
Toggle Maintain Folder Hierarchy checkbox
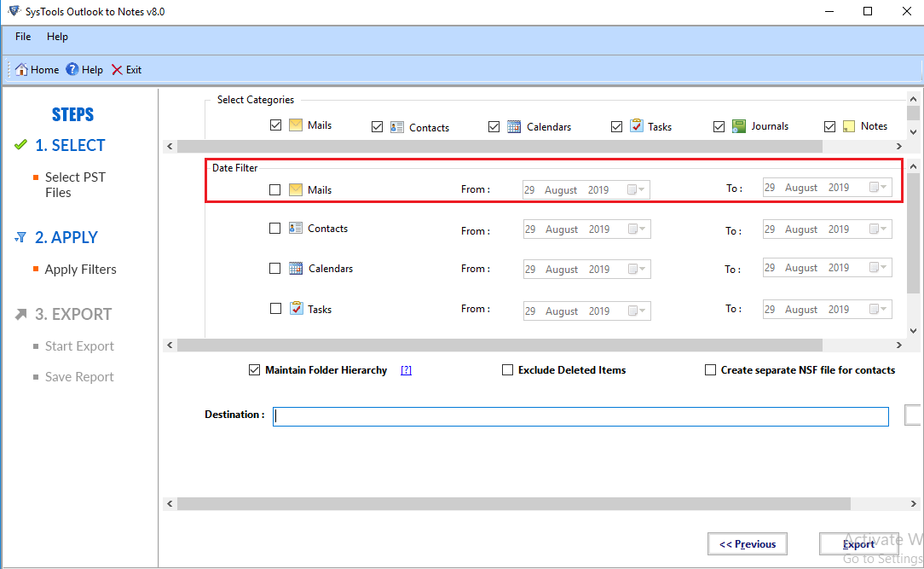[254, 369]
